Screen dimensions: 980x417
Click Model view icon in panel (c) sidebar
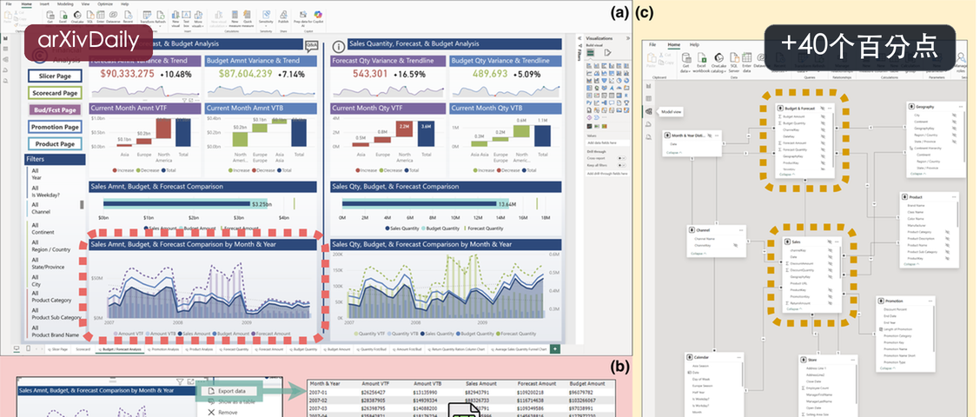(649, 111)
